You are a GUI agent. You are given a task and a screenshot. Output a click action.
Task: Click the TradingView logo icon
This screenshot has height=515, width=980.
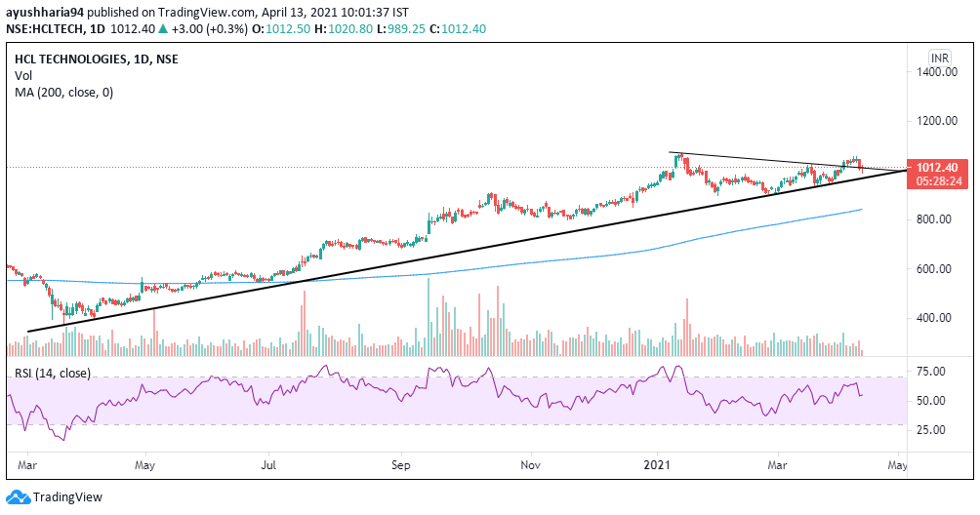point(19,497)
